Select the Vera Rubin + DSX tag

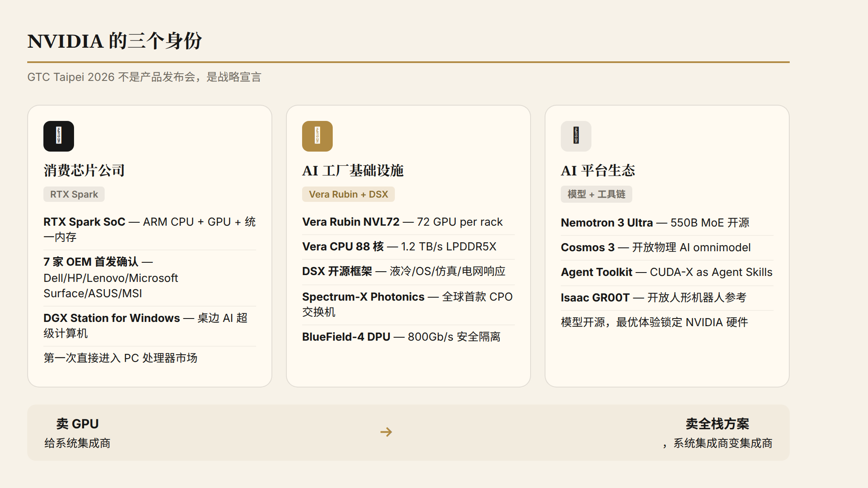(x=348, y=194)
